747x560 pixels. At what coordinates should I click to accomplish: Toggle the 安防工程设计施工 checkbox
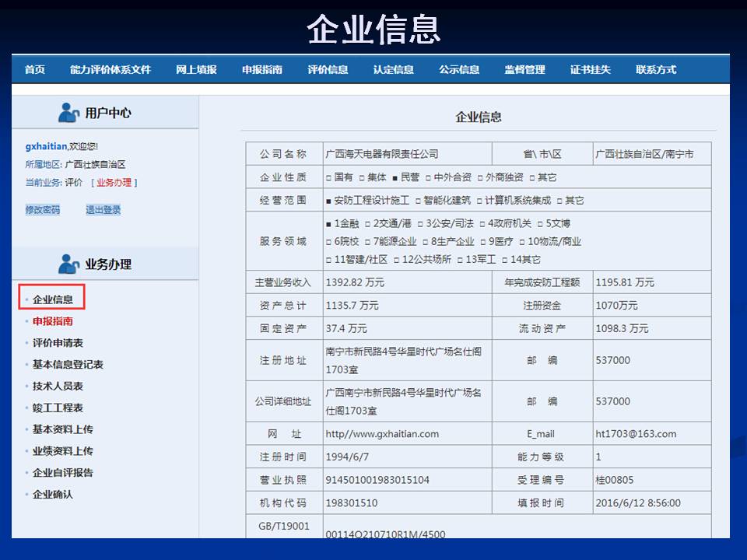point(328,201)
